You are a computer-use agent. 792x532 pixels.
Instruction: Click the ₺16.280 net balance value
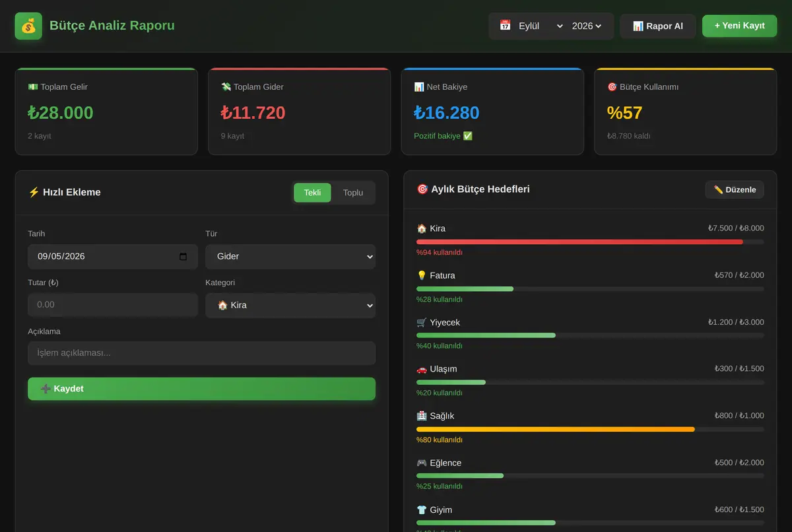[447, 113]
